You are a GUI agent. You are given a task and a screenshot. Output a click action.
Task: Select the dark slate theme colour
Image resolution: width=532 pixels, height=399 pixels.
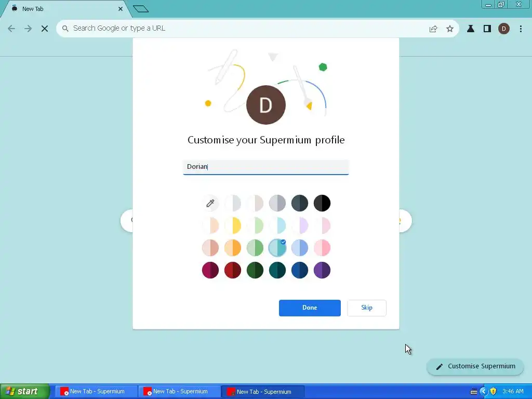[x=300, y=203]
